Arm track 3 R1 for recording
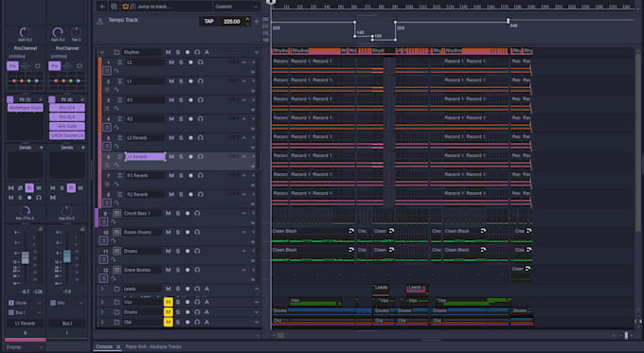 pyautogui.click(x=190, y=100)
